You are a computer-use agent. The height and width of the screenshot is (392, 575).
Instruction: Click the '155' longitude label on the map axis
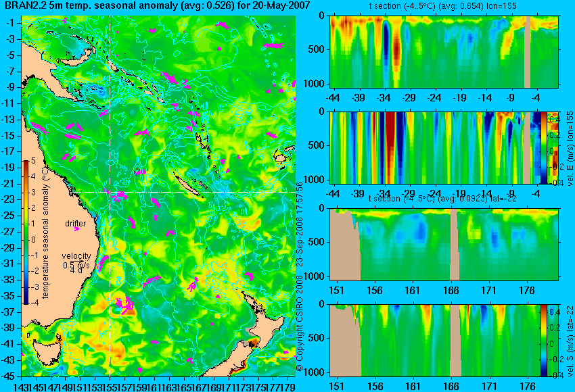(109, 386)
